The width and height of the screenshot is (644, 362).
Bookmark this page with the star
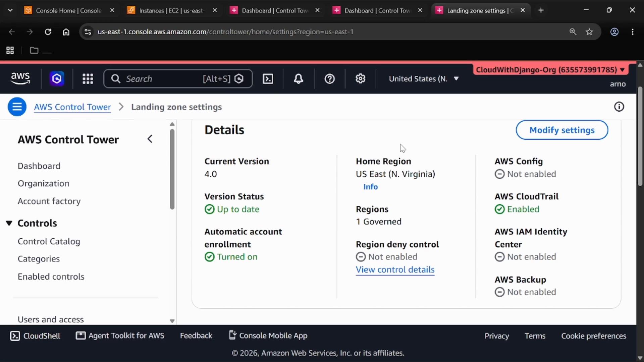(x=589, y=32)
